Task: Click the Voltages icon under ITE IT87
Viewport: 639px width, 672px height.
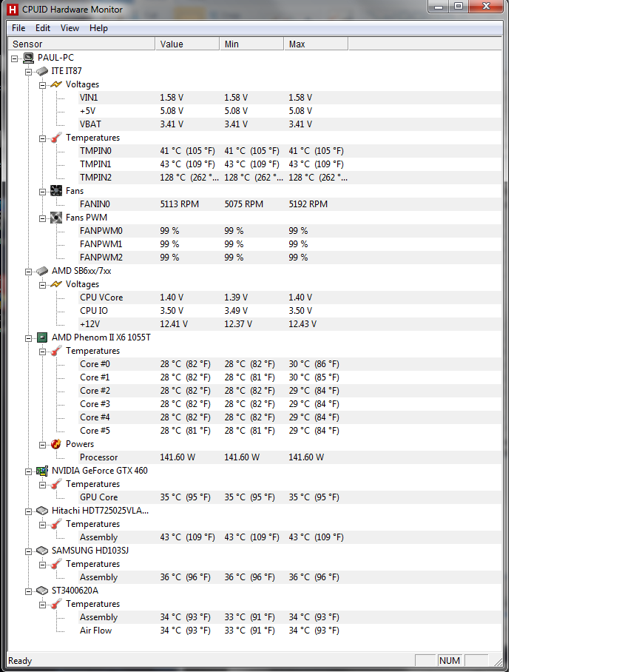Action: coord(56,84)
